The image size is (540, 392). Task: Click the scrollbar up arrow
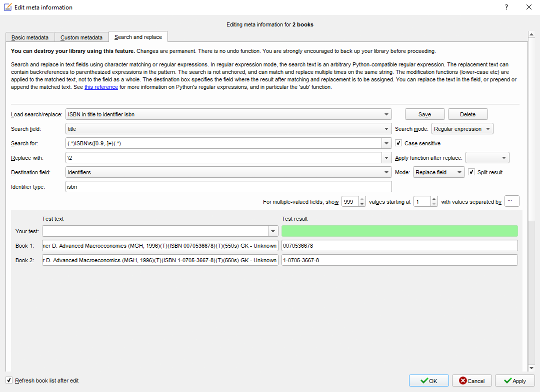[x=531, y=34]
